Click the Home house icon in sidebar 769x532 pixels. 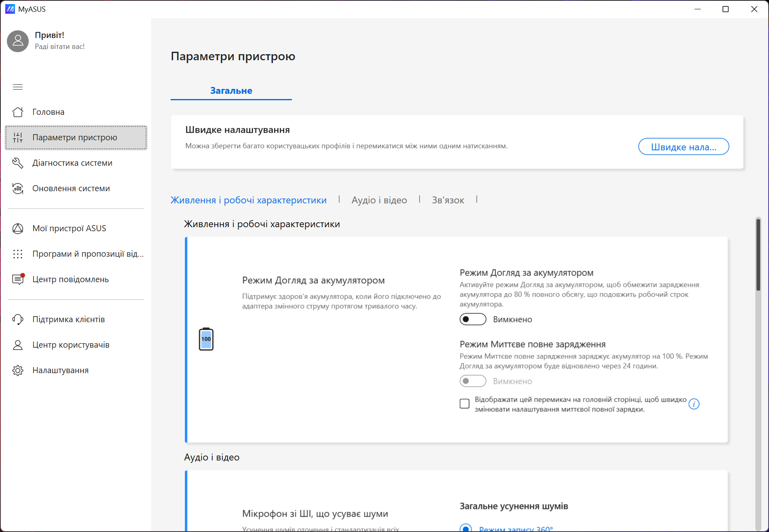(18, 112)
